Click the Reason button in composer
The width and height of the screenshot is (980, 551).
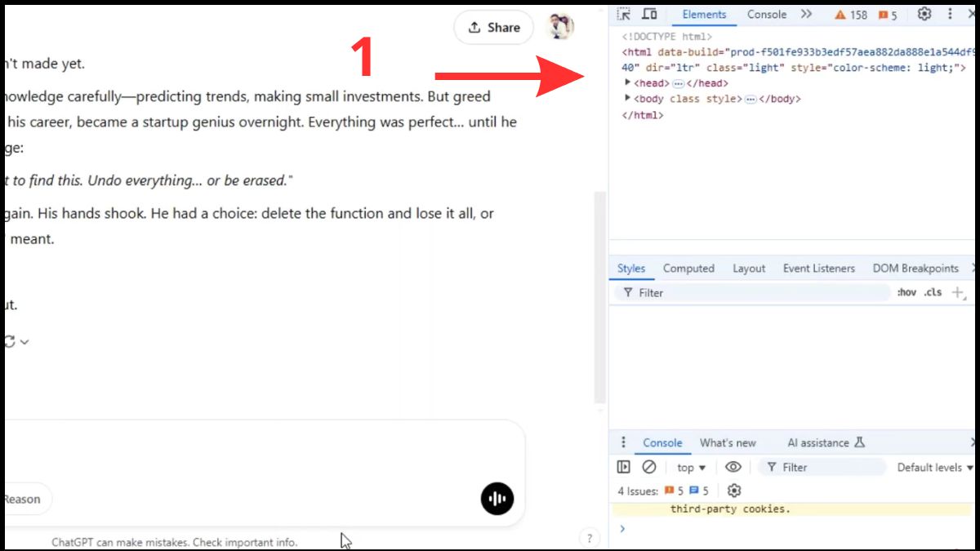23,499
